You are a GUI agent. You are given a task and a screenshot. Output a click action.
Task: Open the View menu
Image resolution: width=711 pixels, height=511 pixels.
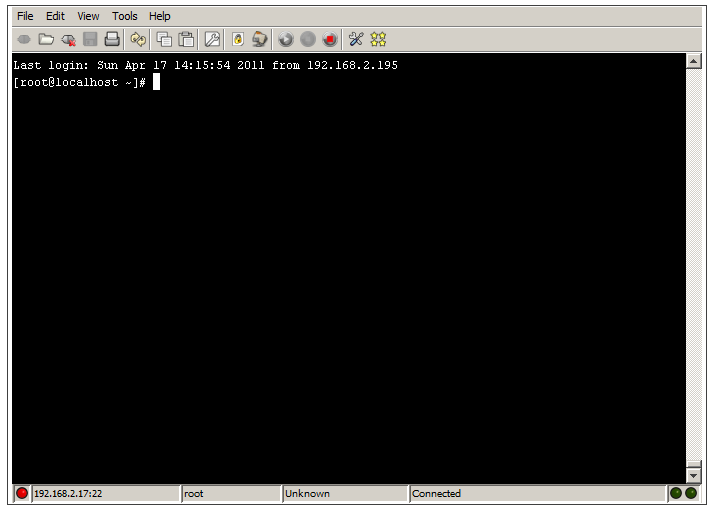point(88,16)
